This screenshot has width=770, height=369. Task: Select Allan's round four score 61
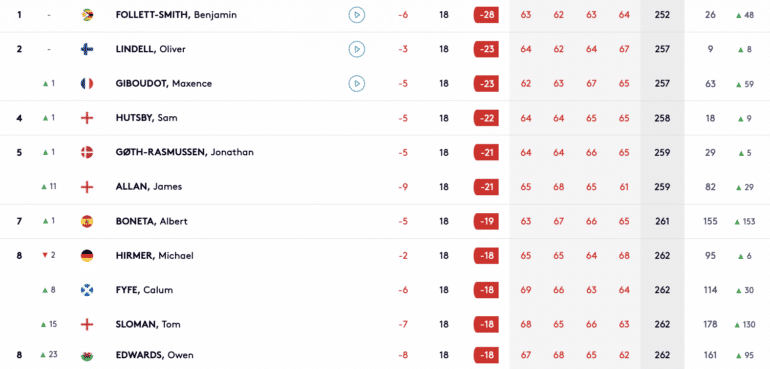coord(624,187)
